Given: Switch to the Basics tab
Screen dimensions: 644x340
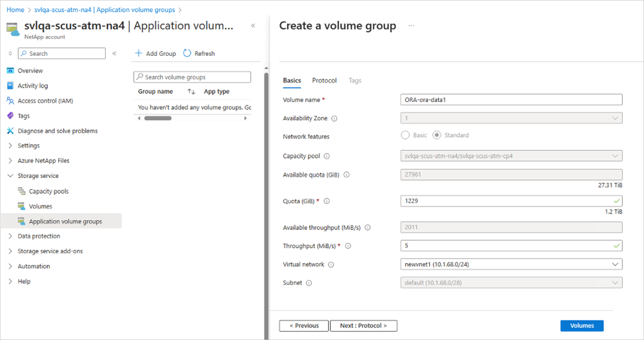Looking at the screenshot, I should (x=292, y=81).
